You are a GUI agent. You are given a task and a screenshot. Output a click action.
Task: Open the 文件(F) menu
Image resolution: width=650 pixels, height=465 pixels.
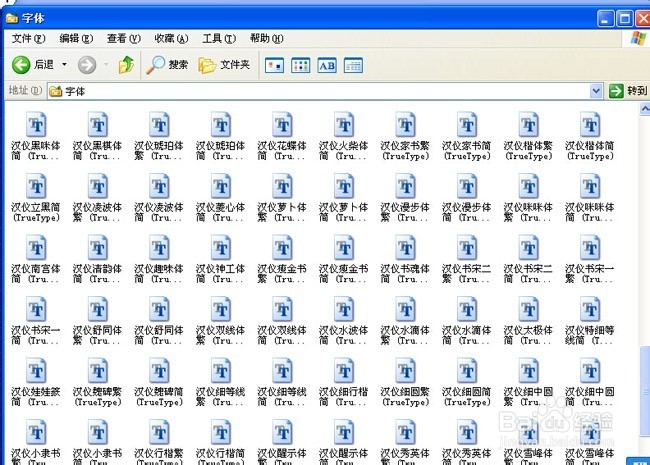pos(28,39)
